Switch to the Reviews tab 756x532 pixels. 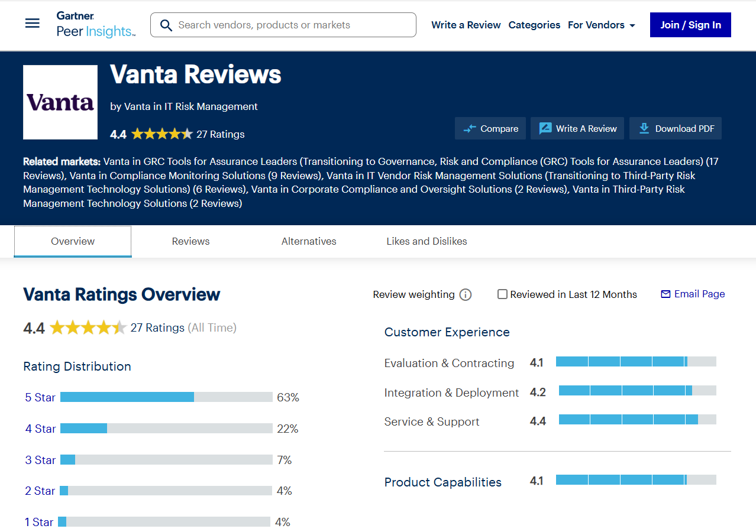coord(190,241)
